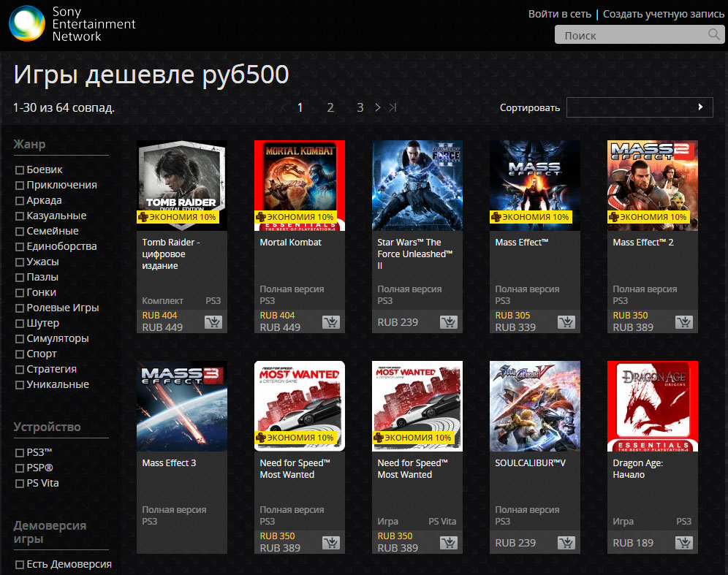Click cart icon for Star Wars Force Unleashed II
728x575 pixels.
[x=449, y=322]
